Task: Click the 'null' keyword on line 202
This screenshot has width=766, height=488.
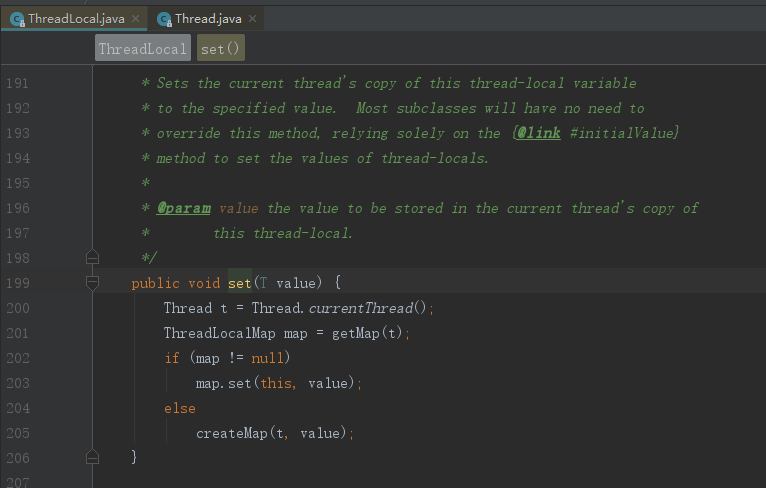Action: point(267,358)
